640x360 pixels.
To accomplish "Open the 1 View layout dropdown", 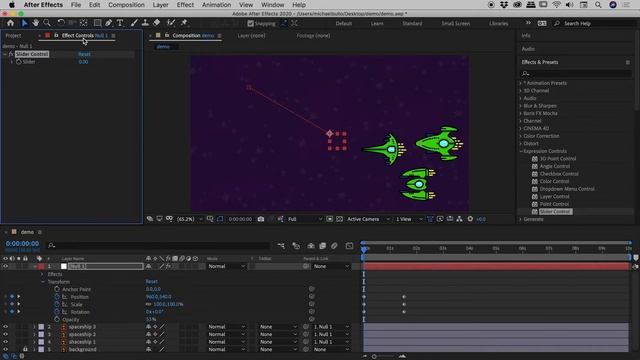I will (x=409, y=219).
